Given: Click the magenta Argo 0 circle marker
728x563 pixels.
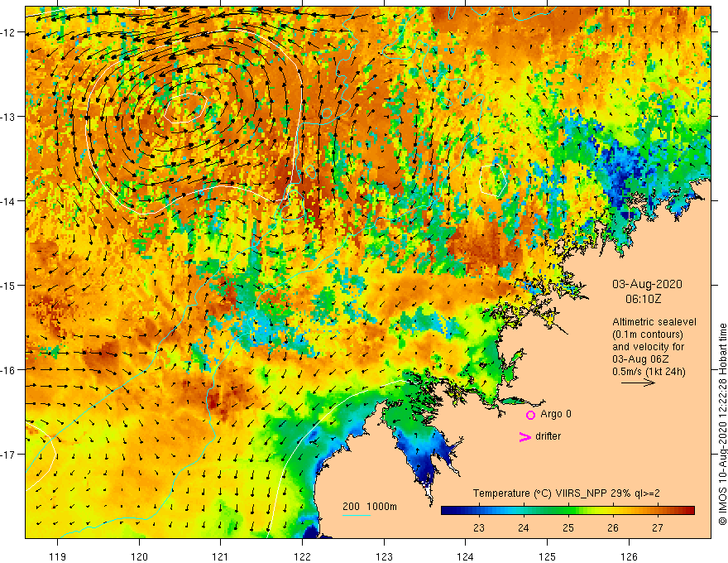Looking at the screenshot, I should (530, 415).
